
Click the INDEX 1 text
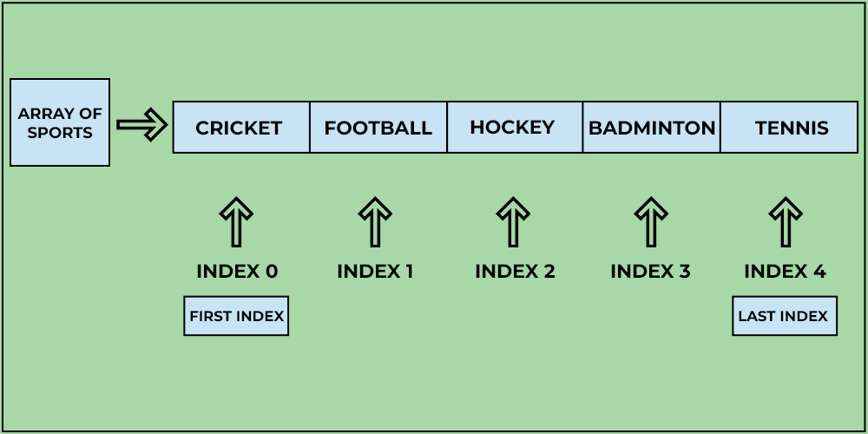[x=375, y=271]
